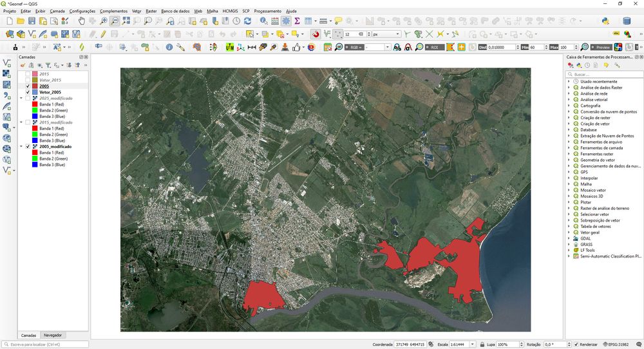Click the wrench settings icon
This screenshot has height=349, width=644.
click(180, 47)
